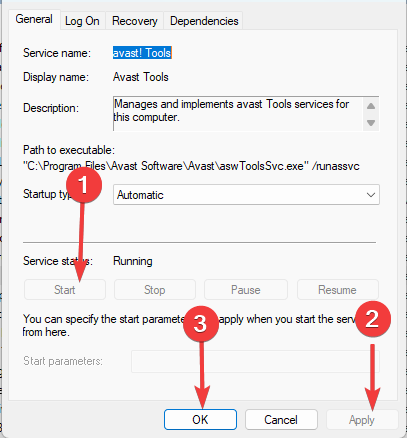Open the Log On tab
This screenshot has width=407, height=438.
pyautogui.click(x=82, y=21)
